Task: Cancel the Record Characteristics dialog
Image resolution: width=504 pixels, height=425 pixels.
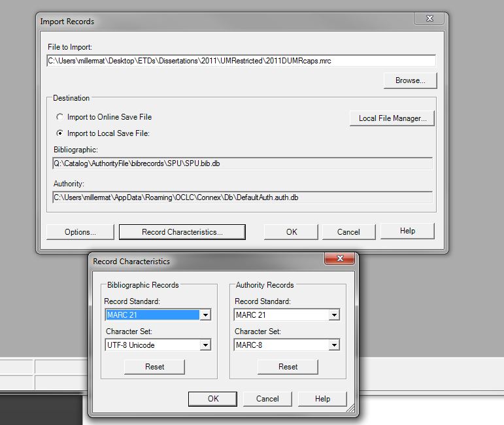Action: point(267,399)
